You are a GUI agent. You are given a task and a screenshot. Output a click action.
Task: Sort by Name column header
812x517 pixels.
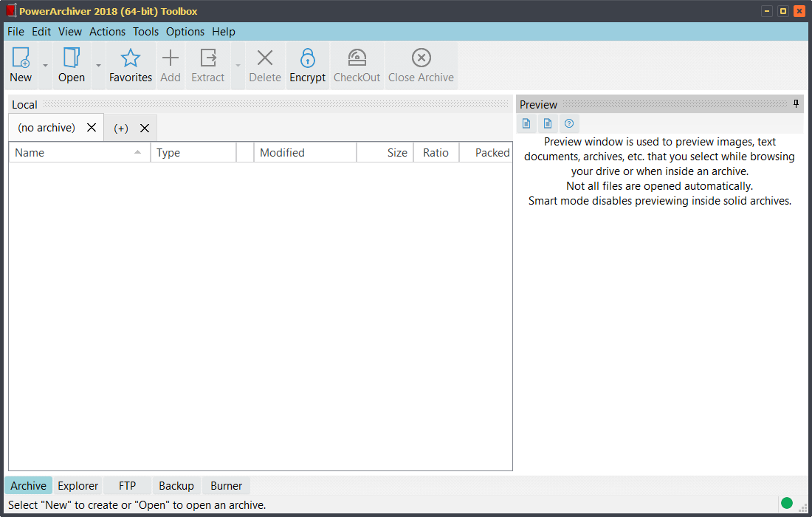click(79, 153)
